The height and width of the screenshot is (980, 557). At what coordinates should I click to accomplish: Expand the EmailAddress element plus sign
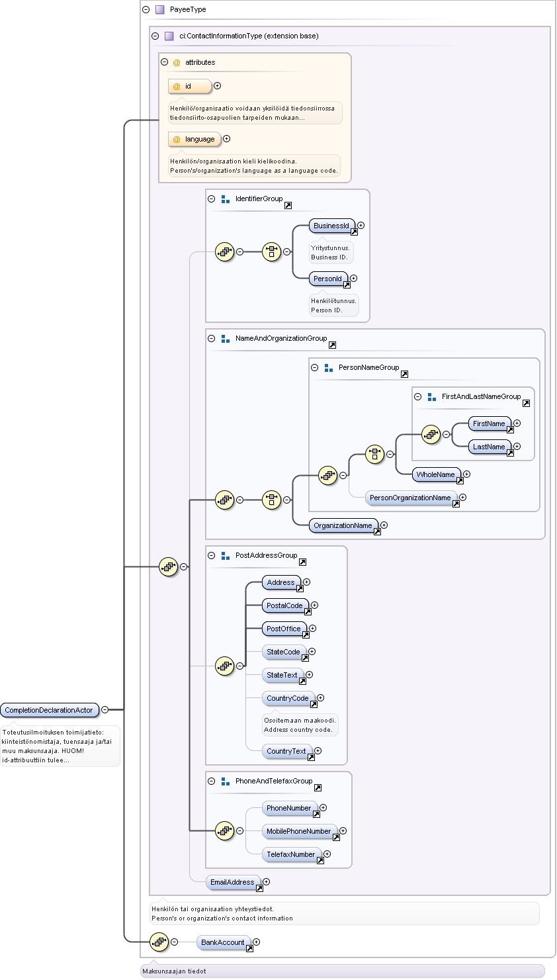pyautogui.click(x=267, y=882)
